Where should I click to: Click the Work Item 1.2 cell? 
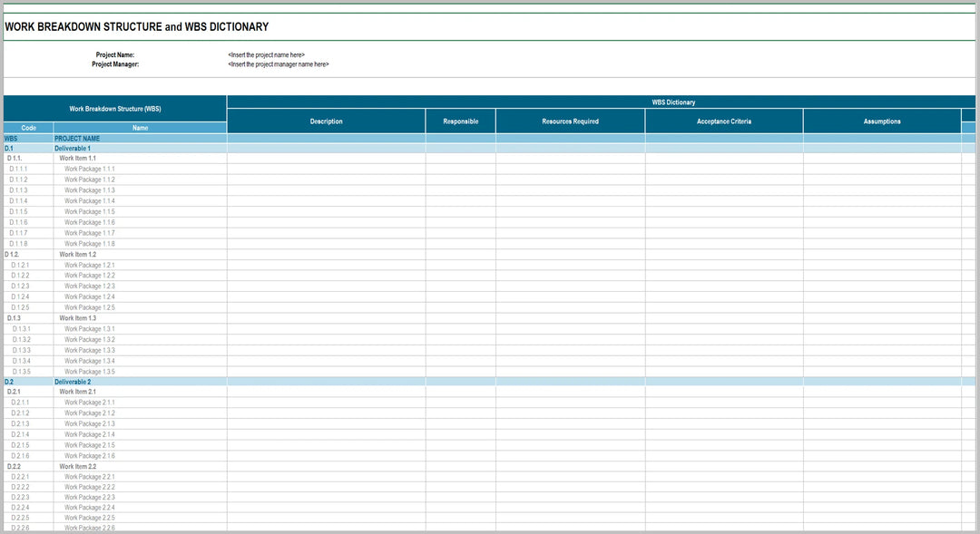point(77,255)
